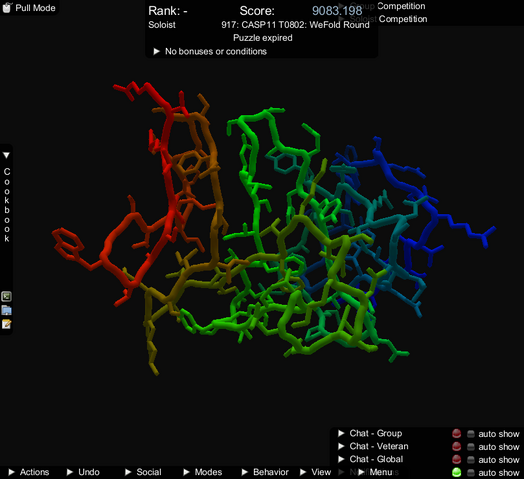
Task: Click the red status ball for Chat - Group
Action: pos(456,434)
